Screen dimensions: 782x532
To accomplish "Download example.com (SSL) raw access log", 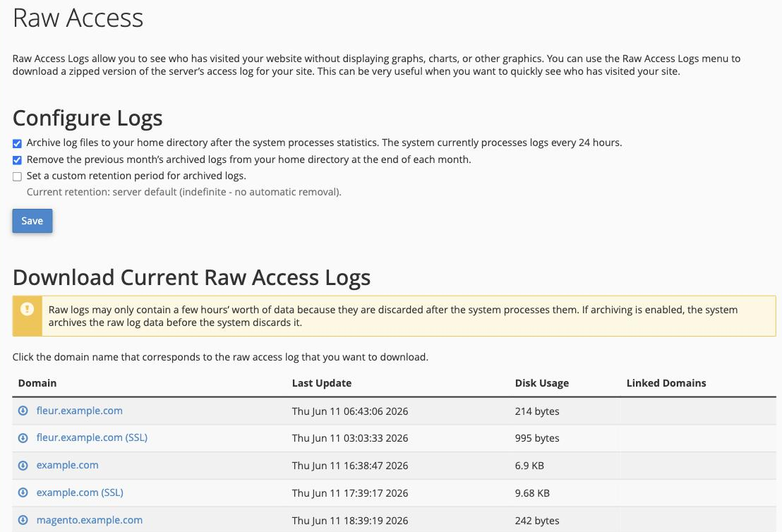I will 80,492.
